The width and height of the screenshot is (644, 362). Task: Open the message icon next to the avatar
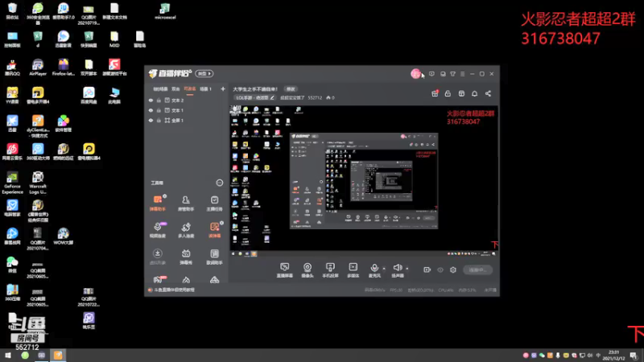click(x=431, y=74)
